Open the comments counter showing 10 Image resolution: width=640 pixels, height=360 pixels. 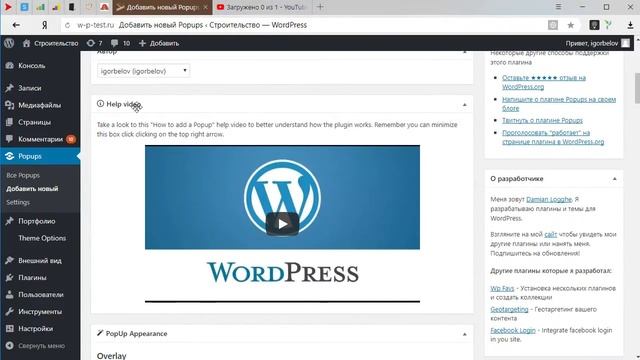120,43
